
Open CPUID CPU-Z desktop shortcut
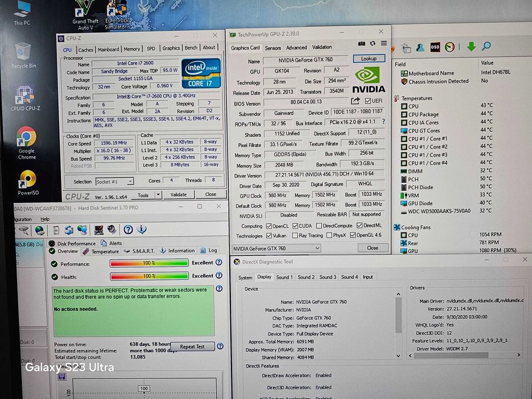25,99
